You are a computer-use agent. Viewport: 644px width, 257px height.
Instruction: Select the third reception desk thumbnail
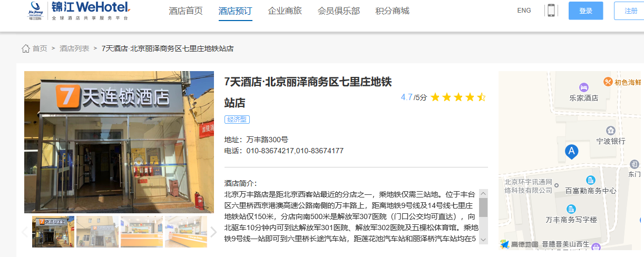(x=142, y=232)
